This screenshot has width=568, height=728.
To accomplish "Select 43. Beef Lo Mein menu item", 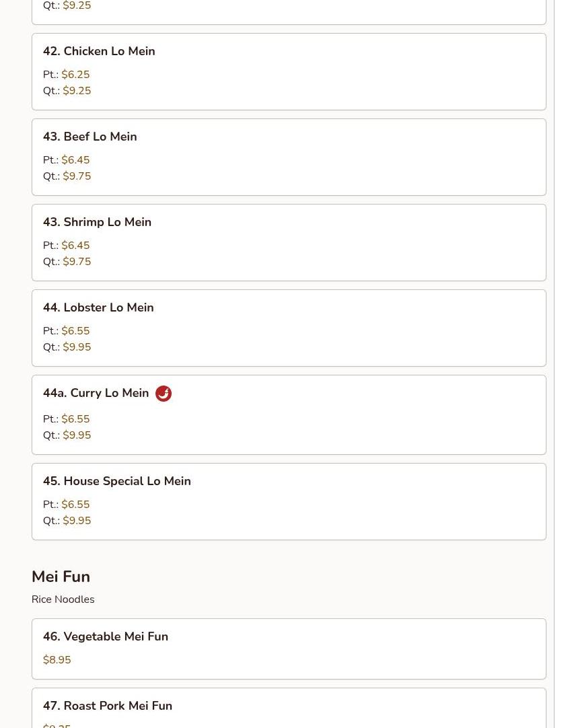I will point(289,157).
